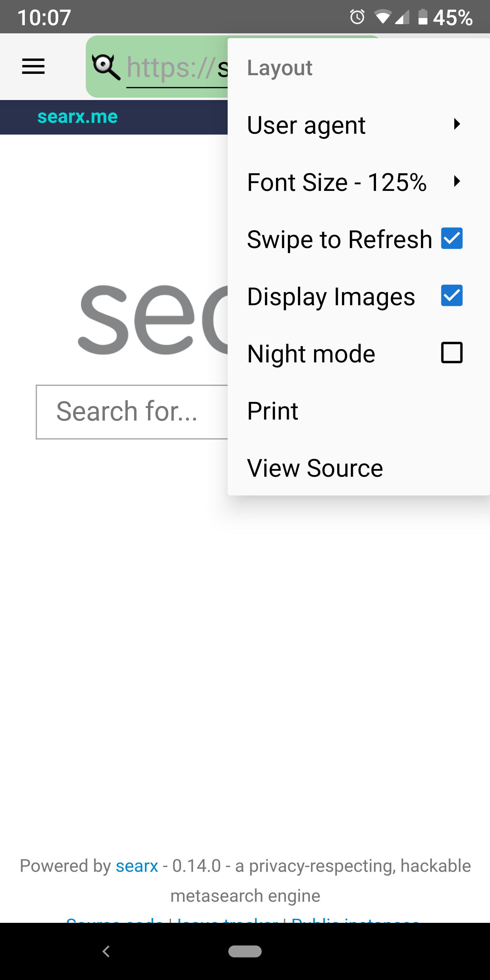490x980 pixels.
Task: Open the hamburger navigation menu
Action: [33, 67]
